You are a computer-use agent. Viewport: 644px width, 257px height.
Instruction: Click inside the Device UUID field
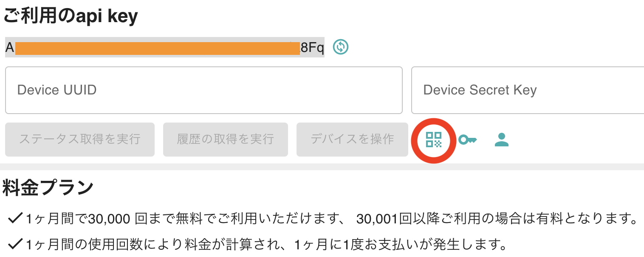(204, 90)
